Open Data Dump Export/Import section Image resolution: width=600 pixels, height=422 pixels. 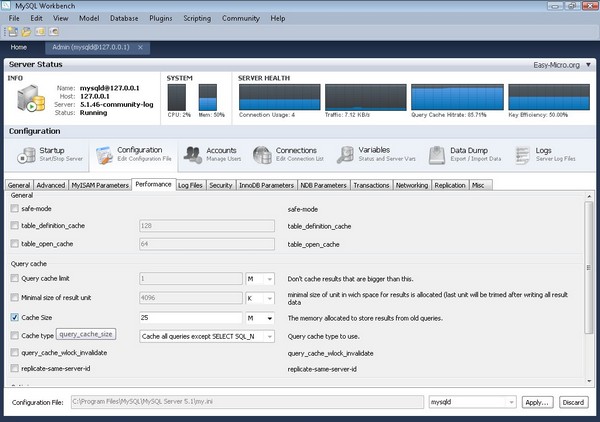[x=465, y=155]
